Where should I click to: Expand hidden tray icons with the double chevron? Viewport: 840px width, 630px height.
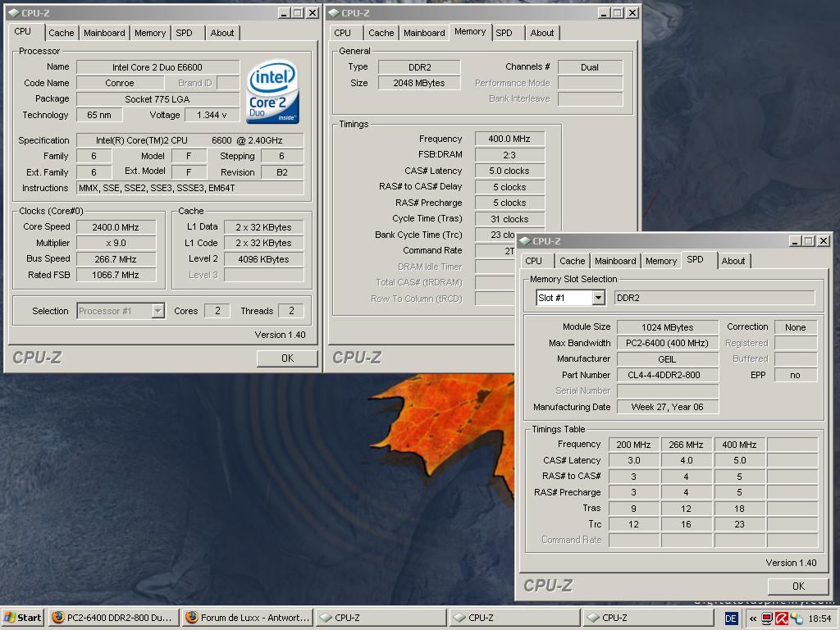tap(753, 619)
